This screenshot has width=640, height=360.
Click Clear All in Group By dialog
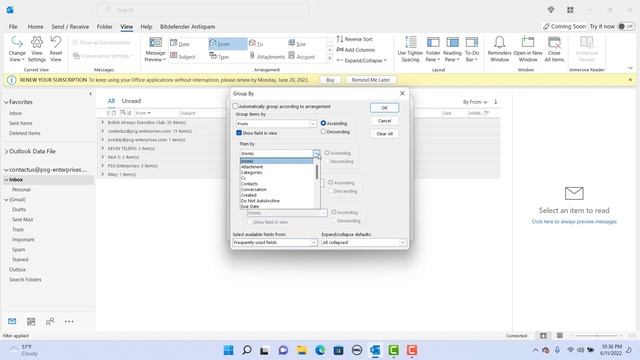coord(384,134)
